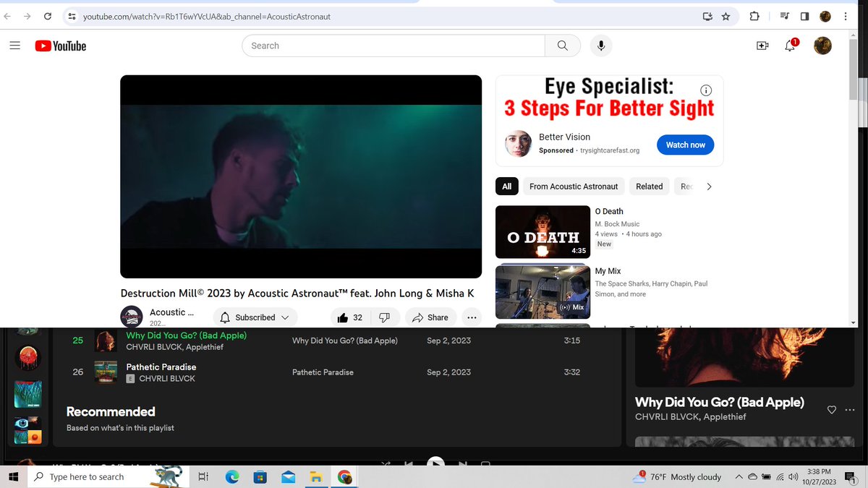This screenshot has width=868, height=488.
Task: Show more filter chips with arrow
Action: pos(709,187)
